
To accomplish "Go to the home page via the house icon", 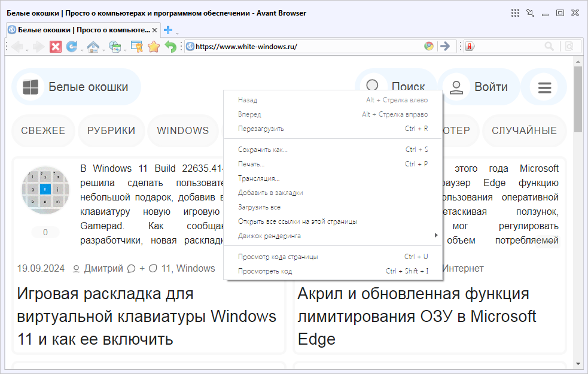I will 93,47.
